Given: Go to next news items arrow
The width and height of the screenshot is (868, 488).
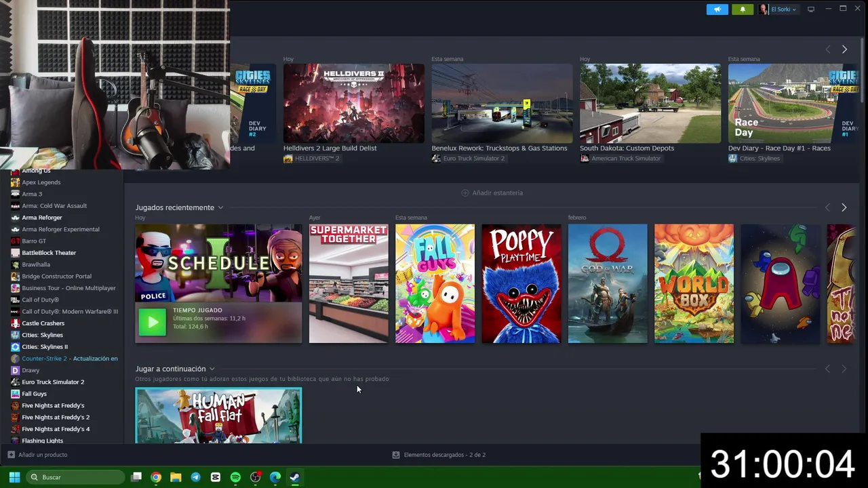Looking at the screenshot, I should point(844,49).
